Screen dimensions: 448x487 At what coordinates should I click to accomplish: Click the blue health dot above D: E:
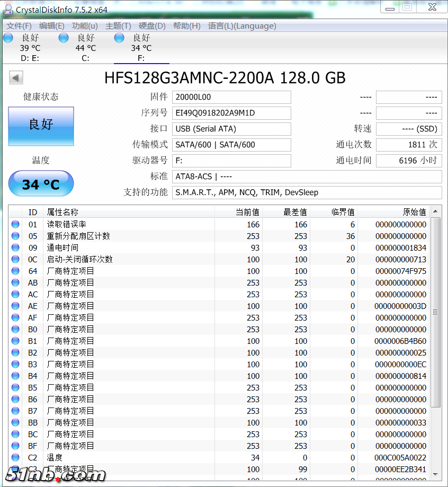click(x=7, y=37)
